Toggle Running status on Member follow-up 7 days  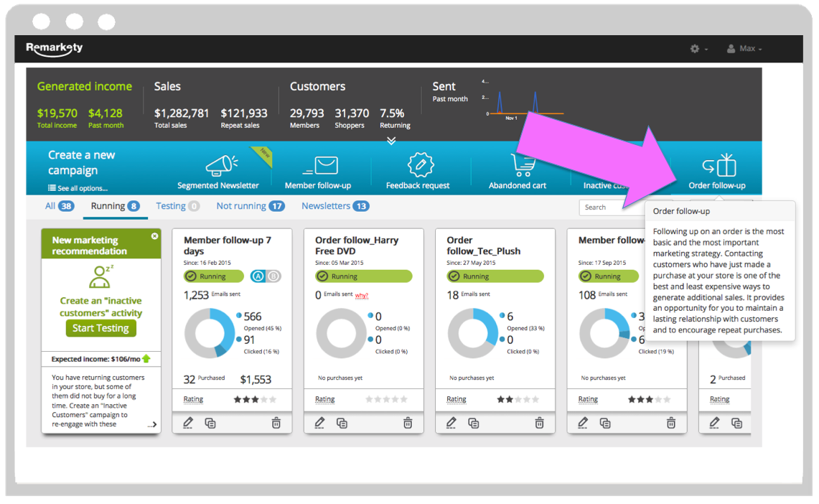tap(214, 276)
